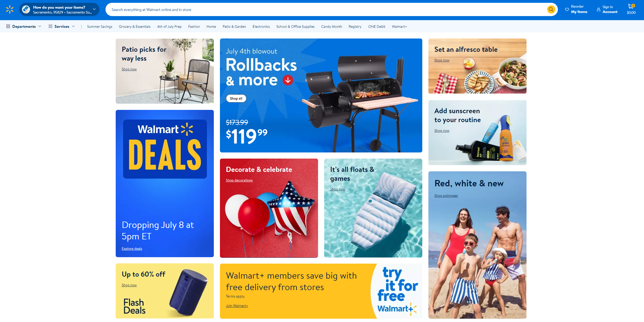Click the red rollback arrow icon
The width and height of the screenshot is (644, 322).
pos(288,80)
